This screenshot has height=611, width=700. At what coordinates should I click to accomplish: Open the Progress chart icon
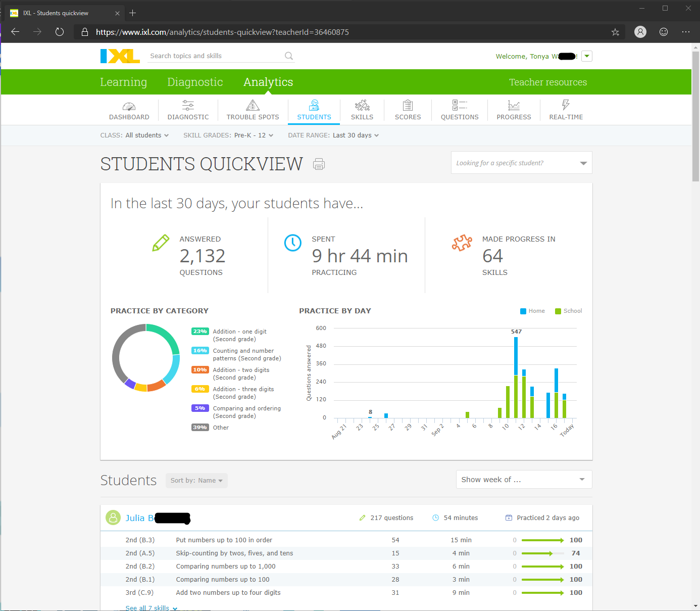514,105
